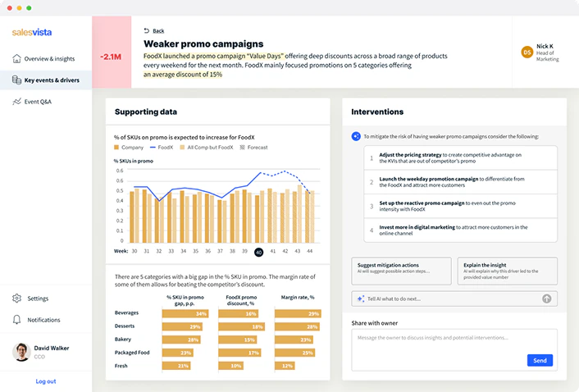Viewport: 579px width, 392px height.
Task: Click the -2.1M impact value
Action: point(111,57)
